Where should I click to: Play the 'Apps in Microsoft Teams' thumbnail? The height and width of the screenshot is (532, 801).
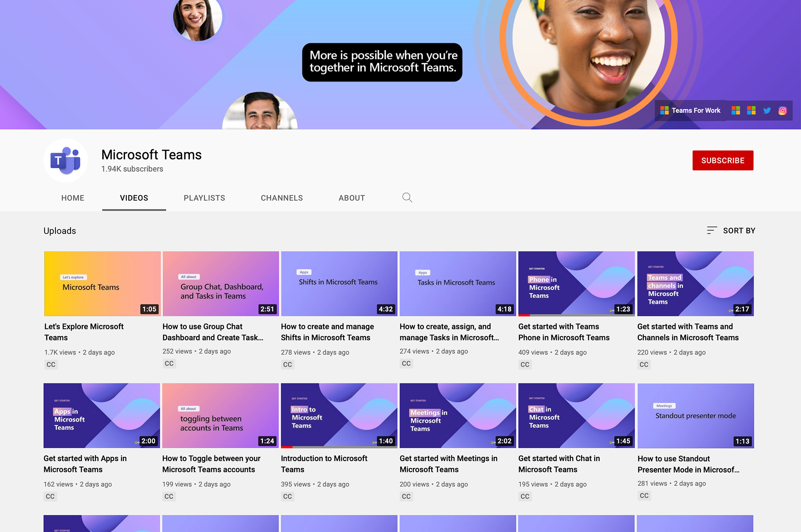tap(102, 416)
